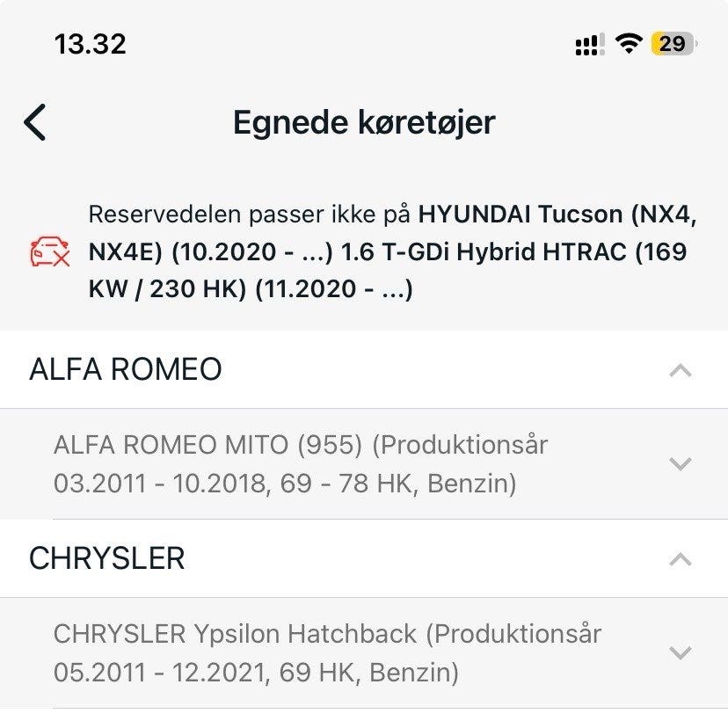Expand the CHRYSLER Ypsilon Hatchback details
The image size is (728, 728).
point(680,653)
